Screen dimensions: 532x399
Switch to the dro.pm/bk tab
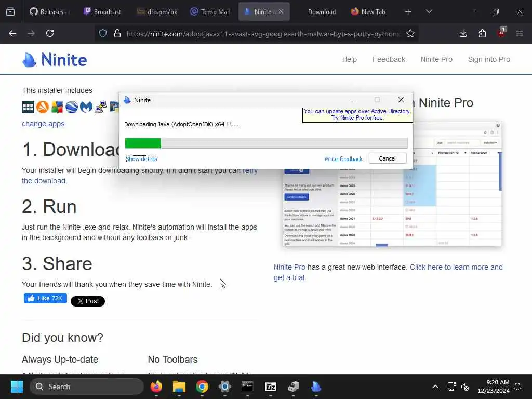click(157, 11)
